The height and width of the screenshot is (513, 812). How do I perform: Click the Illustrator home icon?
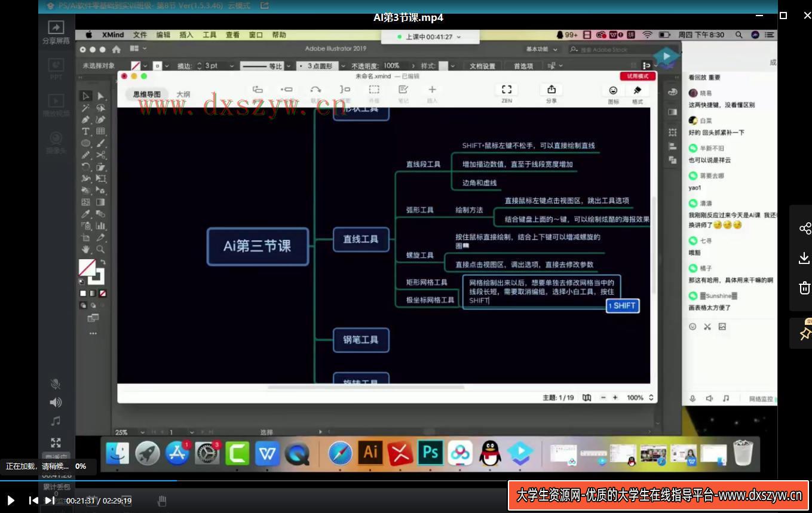click(117, 50)
